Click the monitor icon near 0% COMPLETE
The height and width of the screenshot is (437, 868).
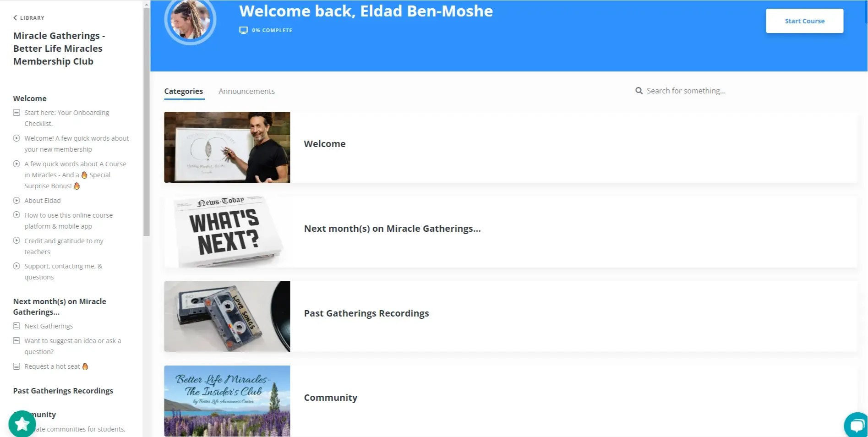(x=243, y=30)
